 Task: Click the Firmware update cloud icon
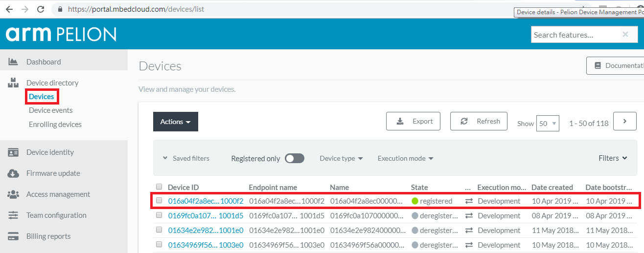point(13,173)
